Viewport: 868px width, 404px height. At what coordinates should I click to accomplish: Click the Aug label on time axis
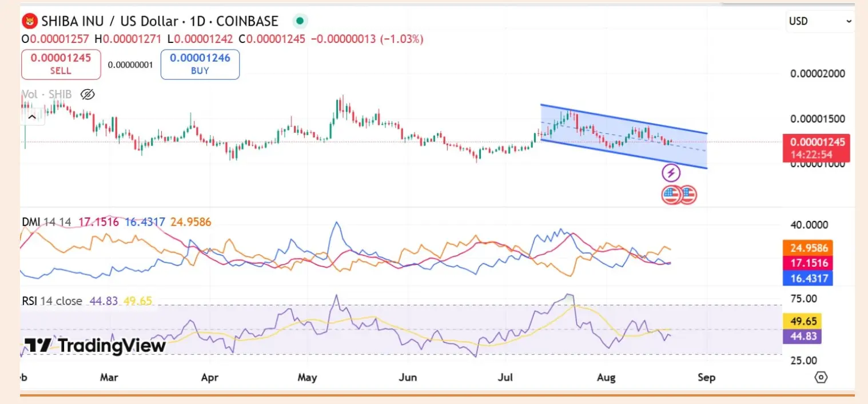point(606,378)
